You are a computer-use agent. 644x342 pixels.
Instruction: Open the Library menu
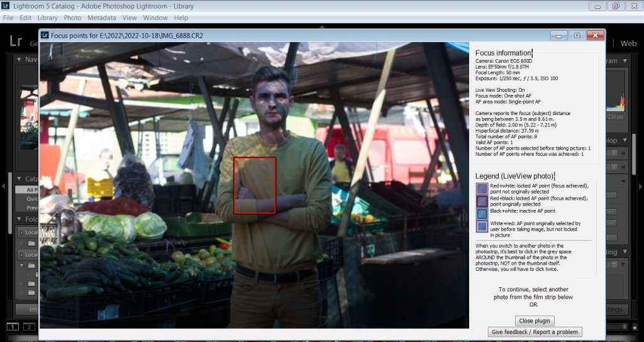coord(48,18)
